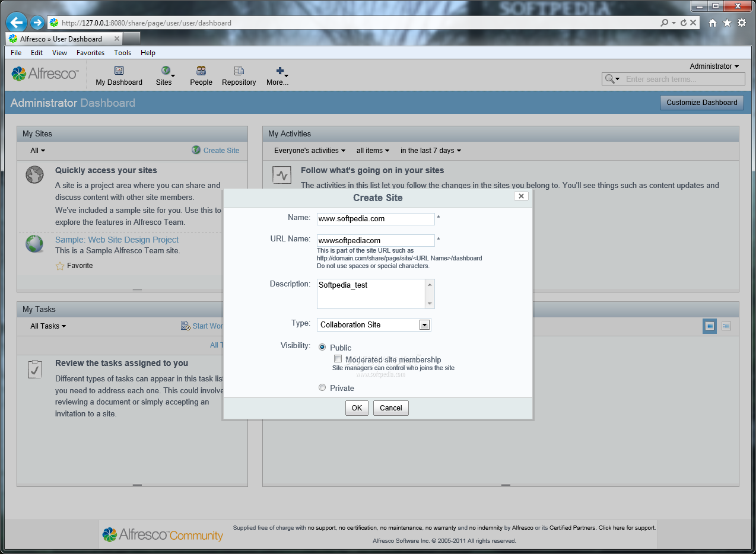Click the browser Back arrow
Viewport: 756px width, 554px height.
(x=17, y=23)
